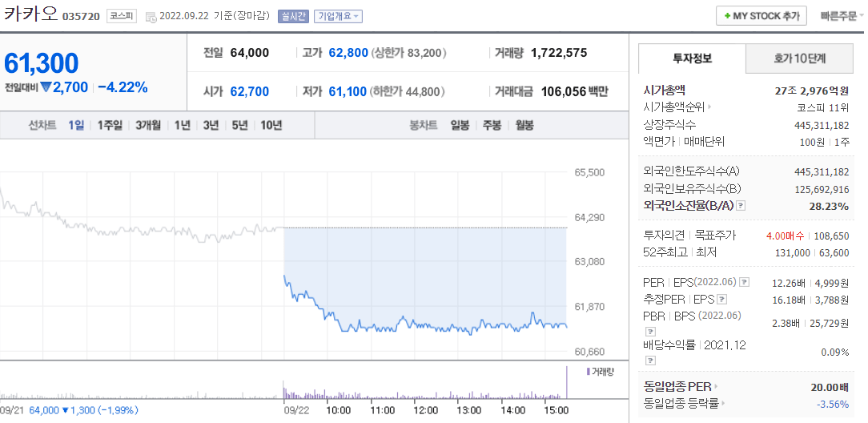Click the 12.26배 PER value

tap(788, 283)
